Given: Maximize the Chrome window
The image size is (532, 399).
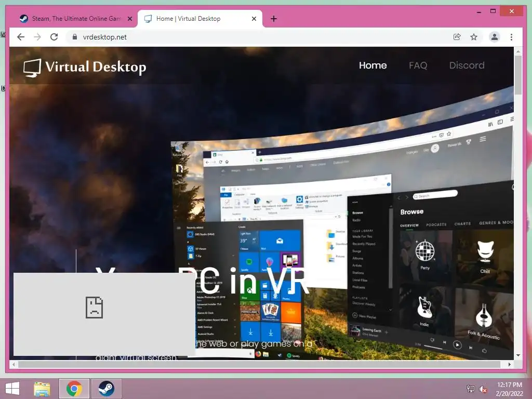Looking at the screenshot, I should click(x=493, y=11).
